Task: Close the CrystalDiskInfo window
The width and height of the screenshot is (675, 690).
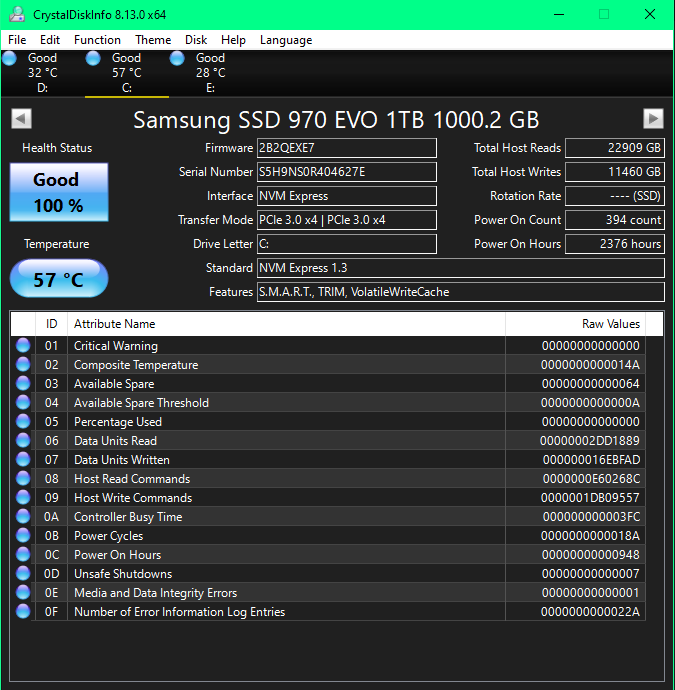Action: 650,15
